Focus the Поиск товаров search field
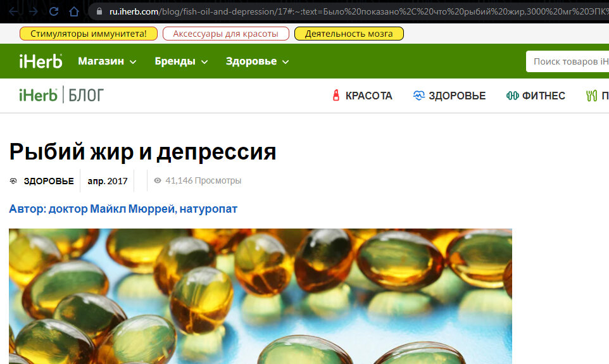The height and width of the screenshot is (364, 609). coord(567,61)
